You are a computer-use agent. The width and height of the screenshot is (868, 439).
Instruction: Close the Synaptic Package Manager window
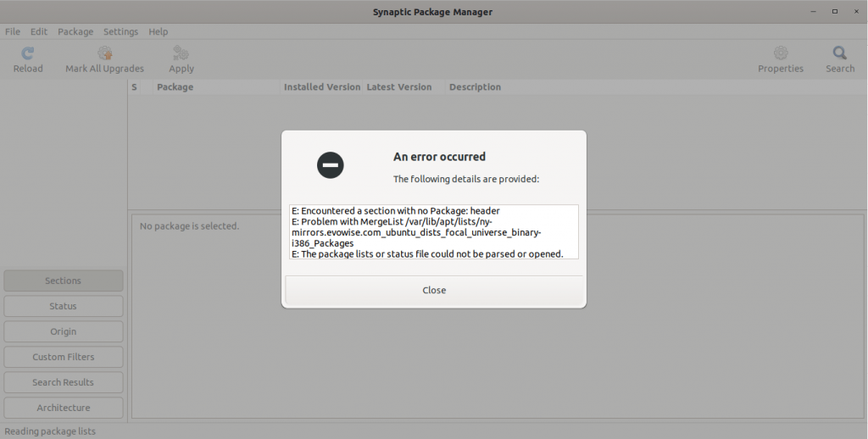click(856, 12)
